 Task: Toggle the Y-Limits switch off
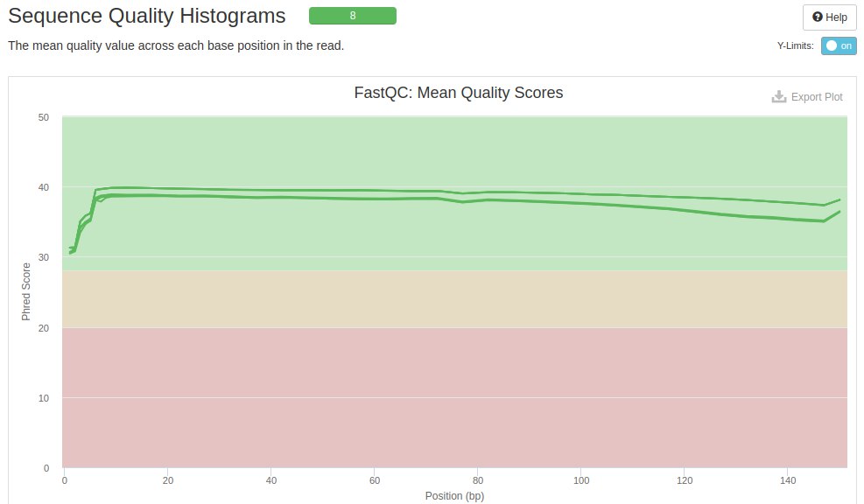tap(839, 46)
